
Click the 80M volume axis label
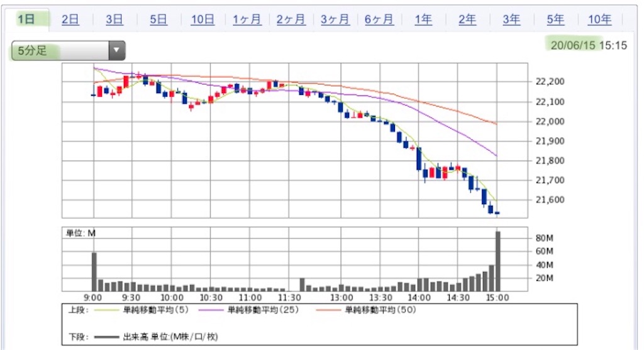click(x=544, y=238)
